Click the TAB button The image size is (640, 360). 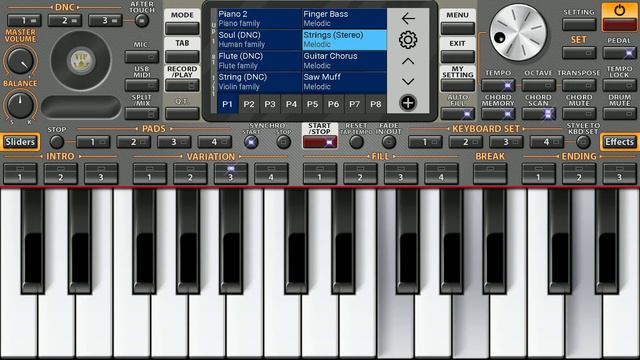pyautogui.click(x=182, y=57)
